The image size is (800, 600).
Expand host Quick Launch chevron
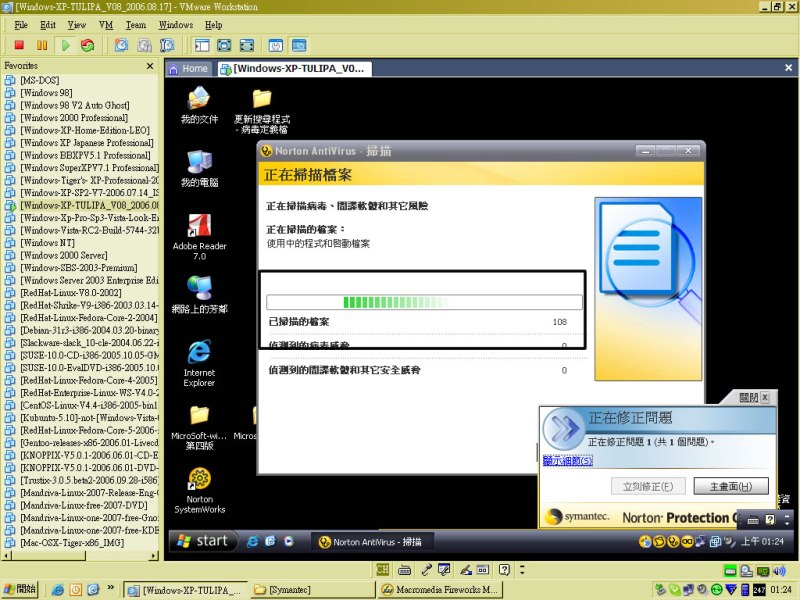(x=111, y=588)
